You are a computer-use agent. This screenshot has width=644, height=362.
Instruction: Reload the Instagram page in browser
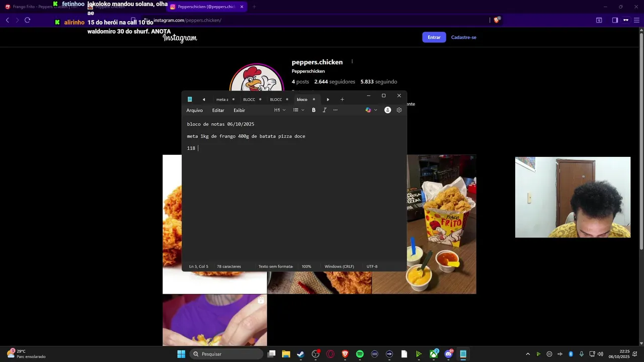click(27, 20)
